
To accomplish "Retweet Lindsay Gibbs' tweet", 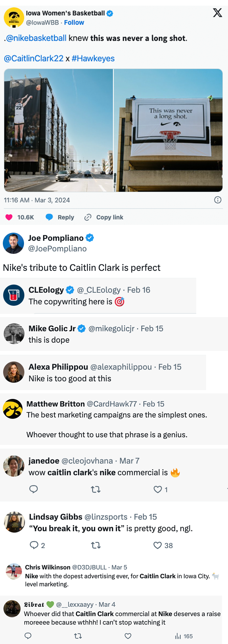I will coord(96,545).
